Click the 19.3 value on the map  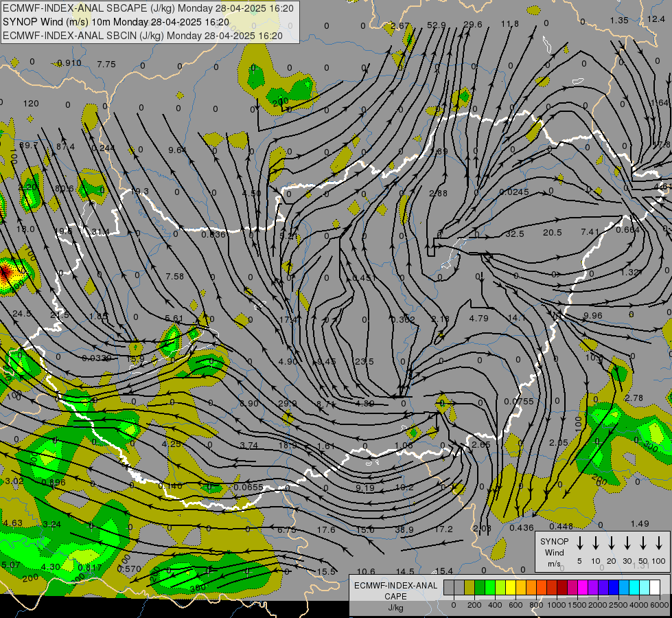(140, 192)
